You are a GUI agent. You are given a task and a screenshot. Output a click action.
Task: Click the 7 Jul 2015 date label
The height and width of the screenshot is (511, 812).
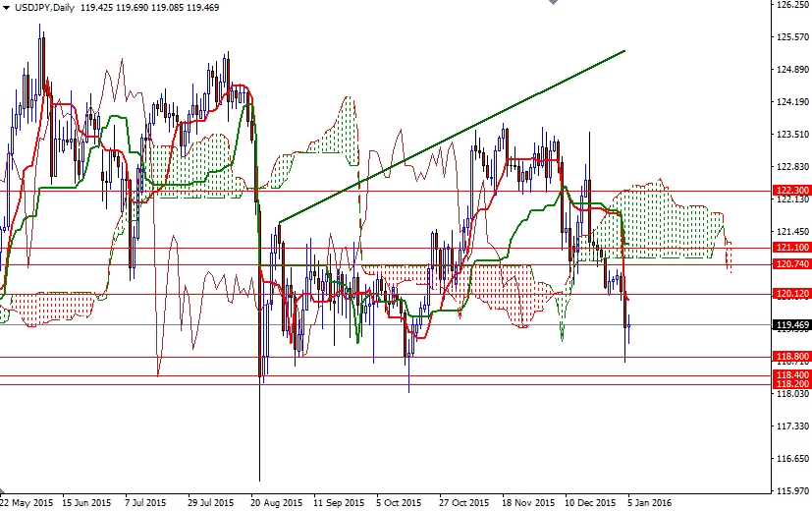[x=145, y=503]
